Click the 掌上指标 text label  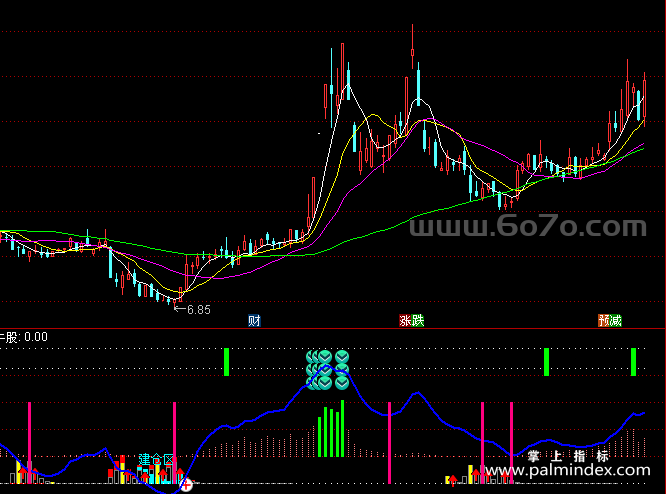click(568, 456)
